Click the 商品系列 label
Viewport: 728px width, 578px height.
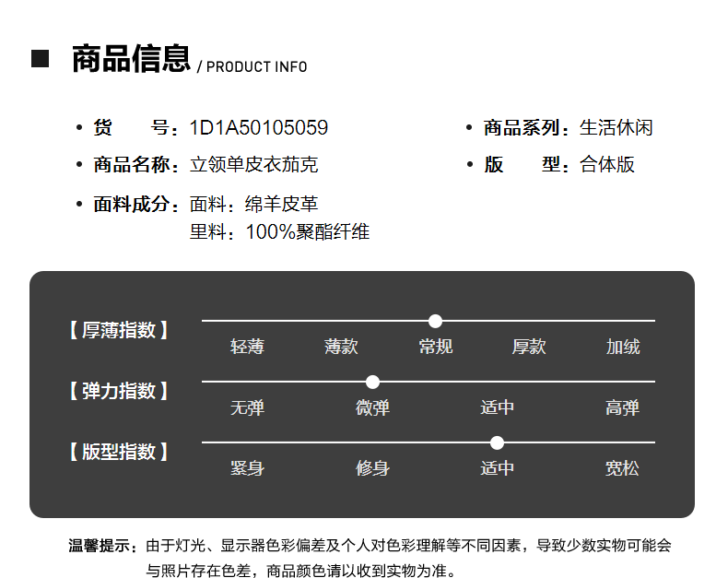pos(526,128)
